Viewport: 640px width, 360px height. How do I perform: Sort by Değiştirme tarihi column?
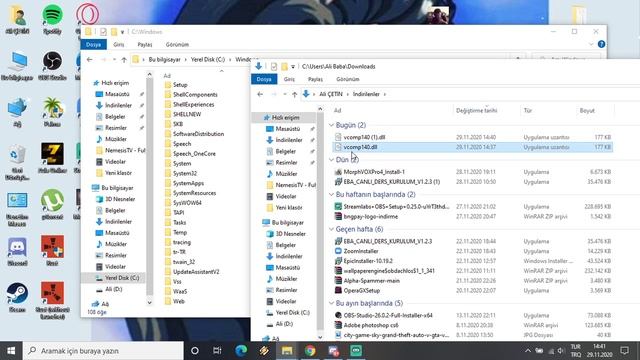476,111
